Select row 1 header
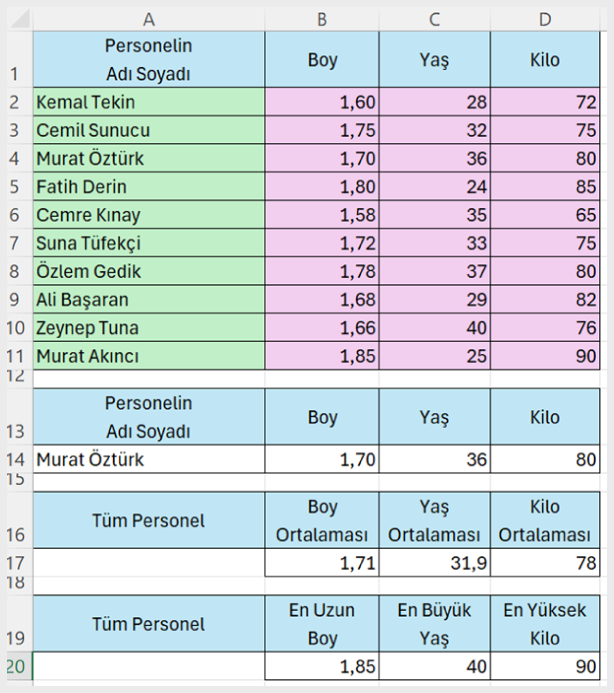 [16, 59]
